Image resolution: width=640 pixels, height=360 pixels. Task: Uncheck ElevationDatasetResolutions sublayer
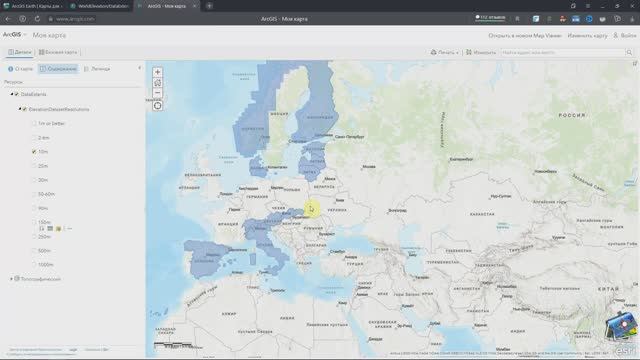tap(24, 109)
